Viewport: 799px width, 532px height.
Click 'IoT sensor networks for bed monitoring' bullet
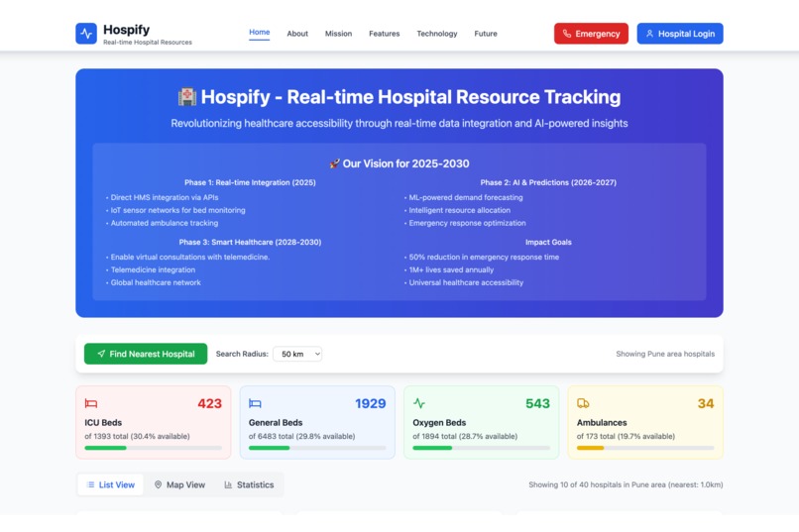coord(177,210)
